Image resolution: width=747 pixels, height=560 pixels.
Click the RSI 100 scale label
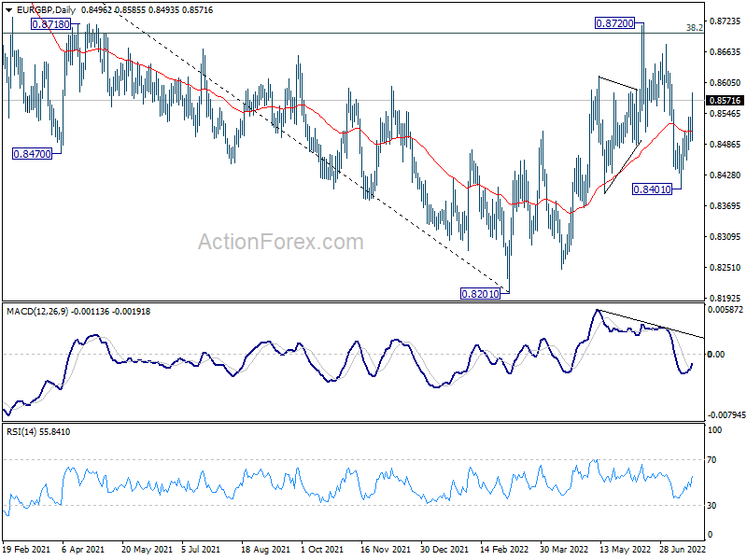714,430
